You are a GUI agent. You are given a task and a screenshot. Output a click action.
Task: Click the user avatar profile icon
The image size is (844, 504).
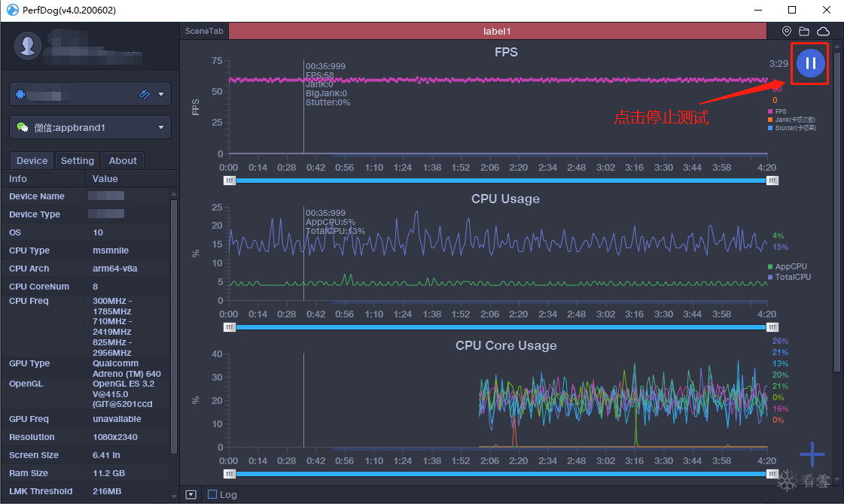point(28,46)
